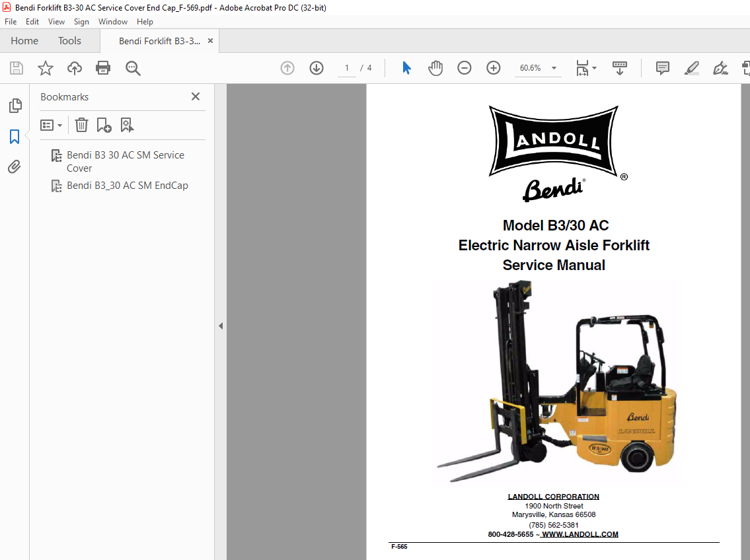Delete selected bookmark with trash icon
Viewport: 750px width, 560px height.
(81, 125)
